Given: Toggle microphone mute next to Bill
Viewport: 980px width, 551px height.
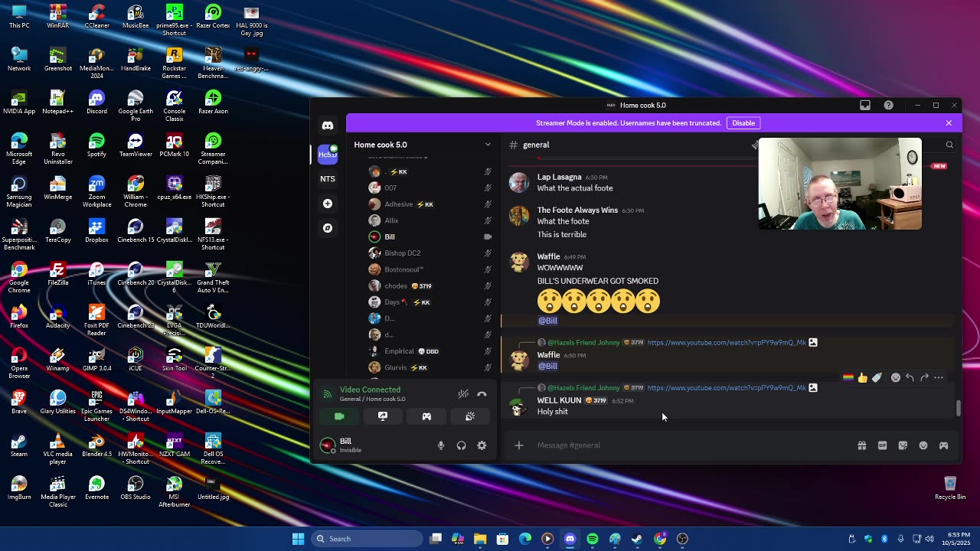Looking at the screenshot, I should (441, 445).
